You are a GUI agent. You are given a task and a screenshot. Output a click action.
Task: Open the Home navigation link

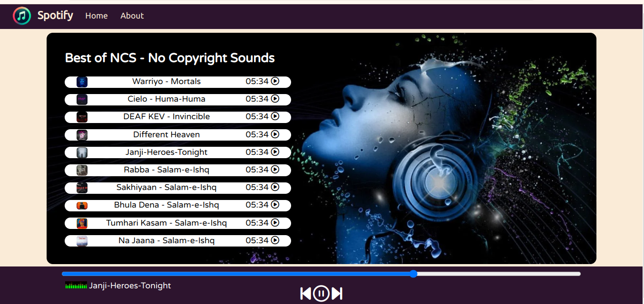[97, 16]
